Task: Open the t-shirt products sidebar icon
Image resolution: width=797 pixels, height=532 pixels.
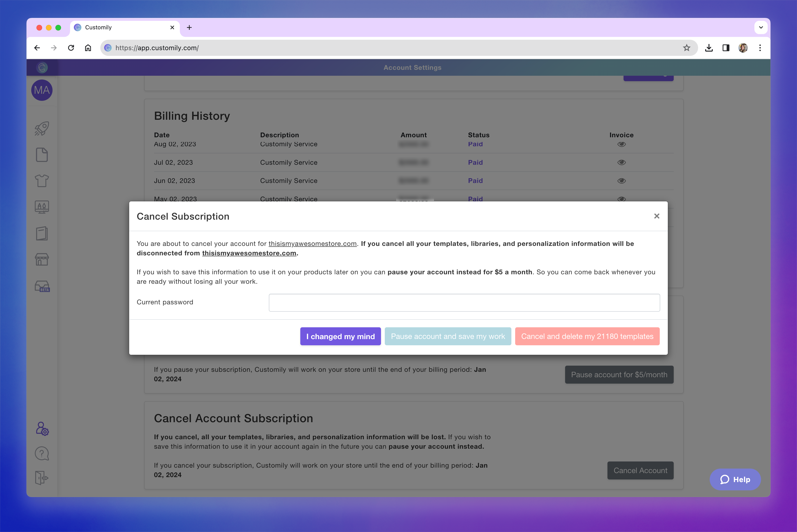Action: (42, 181)
